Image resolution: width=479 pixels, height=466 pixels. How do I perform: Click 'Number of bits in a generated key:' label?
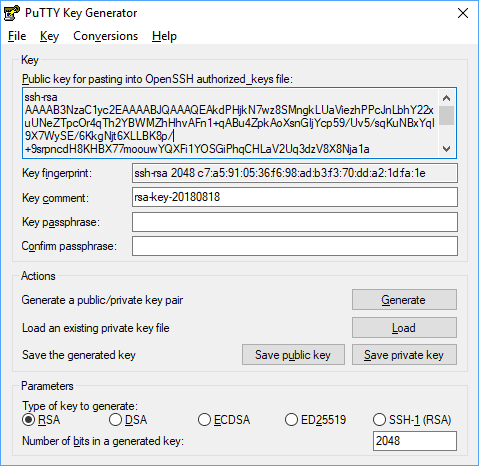coord(103,441)
